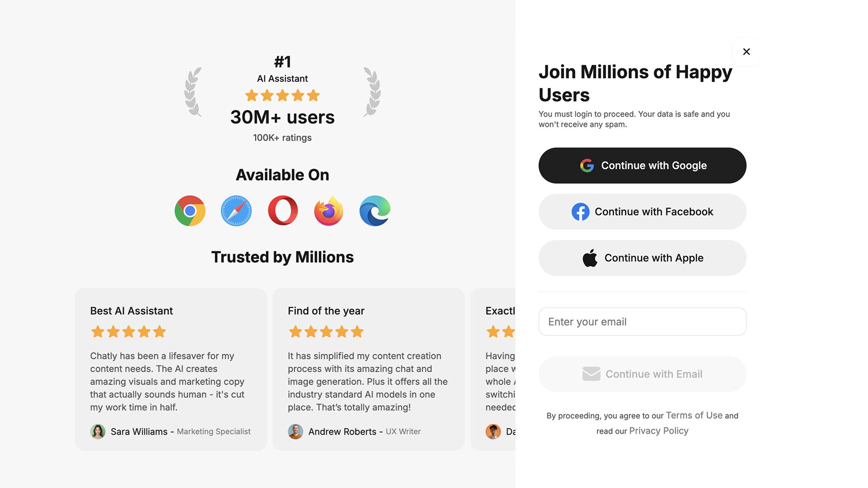The width and height of the screenshot is (868, 488).
Task: Continue with Apple
Action: pyautogui.click(x=642, y=258)
